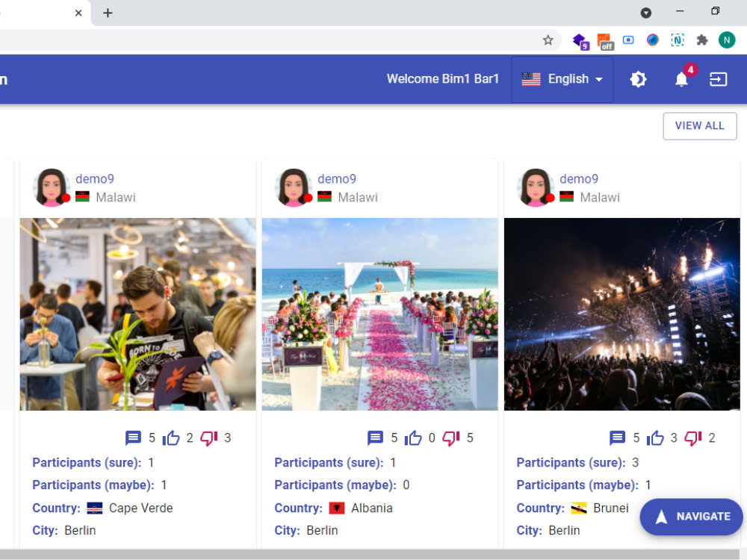Click Malawi text on the Brunei card header
The width and height of the screenshot is (747, 560).
[600, 197]
